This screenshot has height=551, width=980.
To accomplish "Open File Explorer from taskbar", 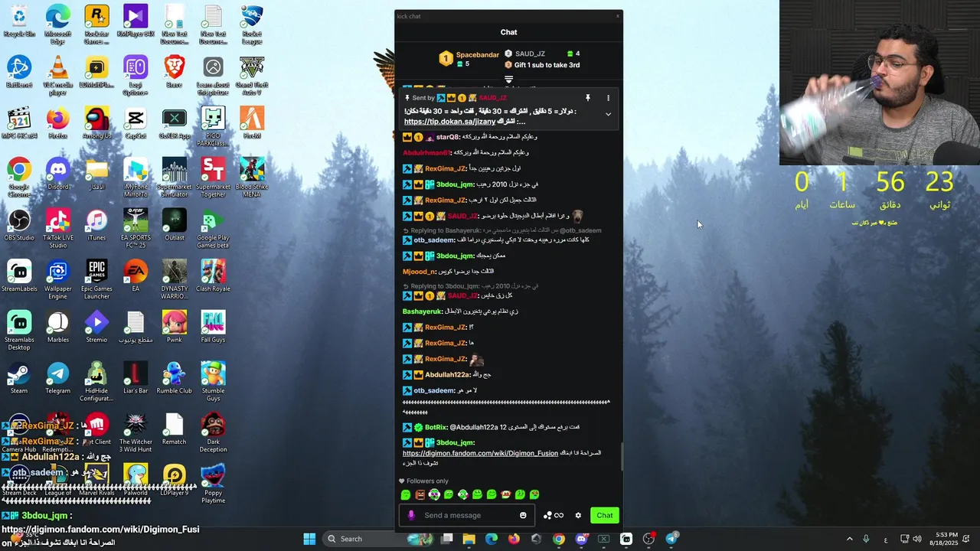I will click(x=469, y=539).
